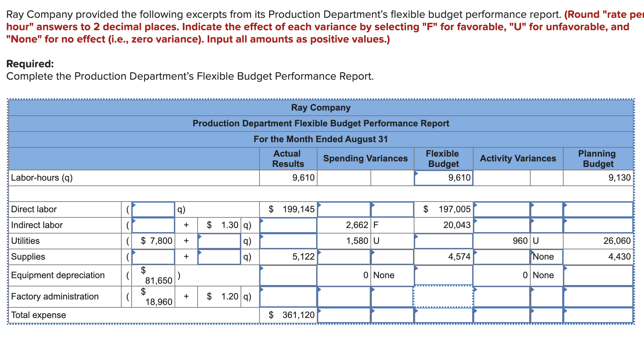Click Supplies fixed cost input field
The height and width of the screenshot is (340, 644).
pyautogui.click(x=153, y=257)
